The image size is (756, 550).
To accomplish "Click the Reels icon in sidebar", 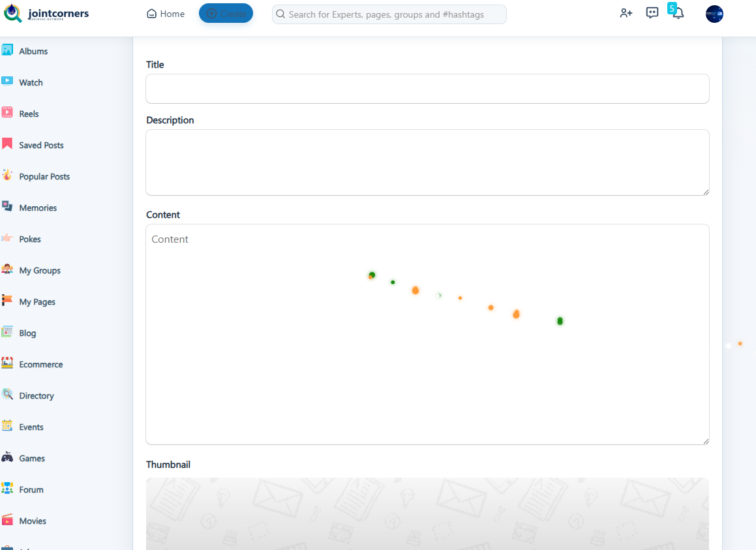I will point(7,112).
